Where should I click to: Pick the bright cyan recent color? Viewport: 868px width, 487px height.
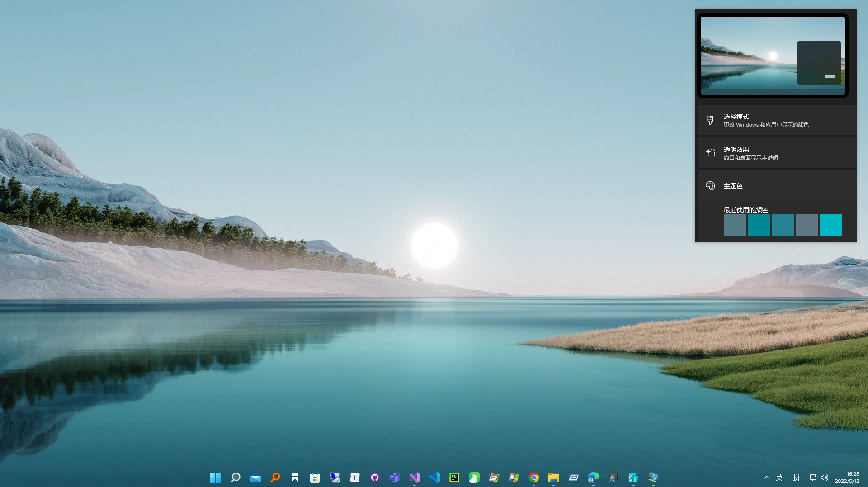tap(831, 225)
